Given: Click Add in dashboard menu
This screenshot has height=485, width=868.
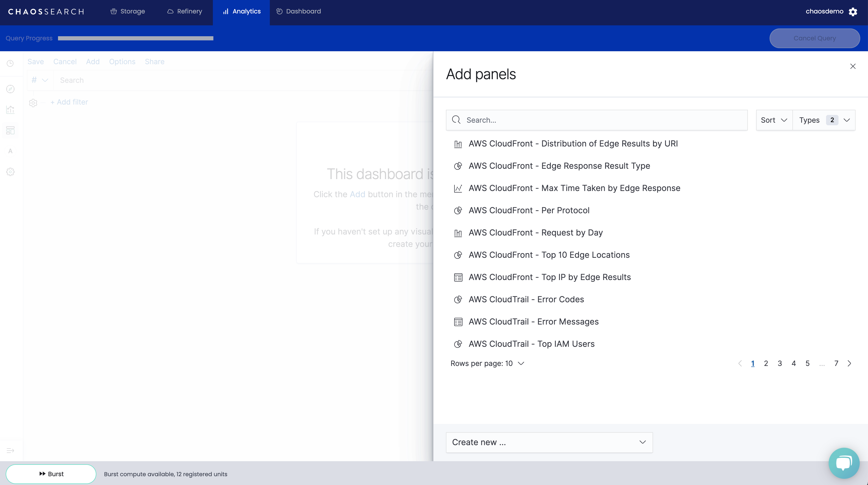Looking at the screenshot, I should (93, 62).
